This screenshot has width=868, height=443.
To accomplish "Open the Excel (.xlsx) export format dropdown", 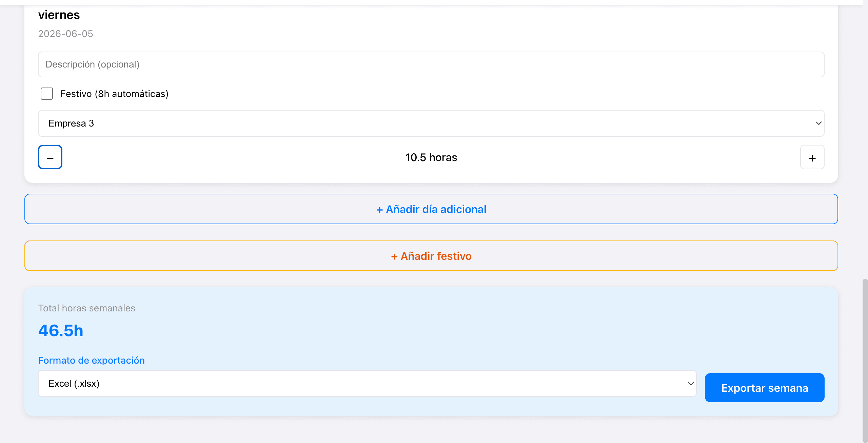I will click(x=367, y=383).
